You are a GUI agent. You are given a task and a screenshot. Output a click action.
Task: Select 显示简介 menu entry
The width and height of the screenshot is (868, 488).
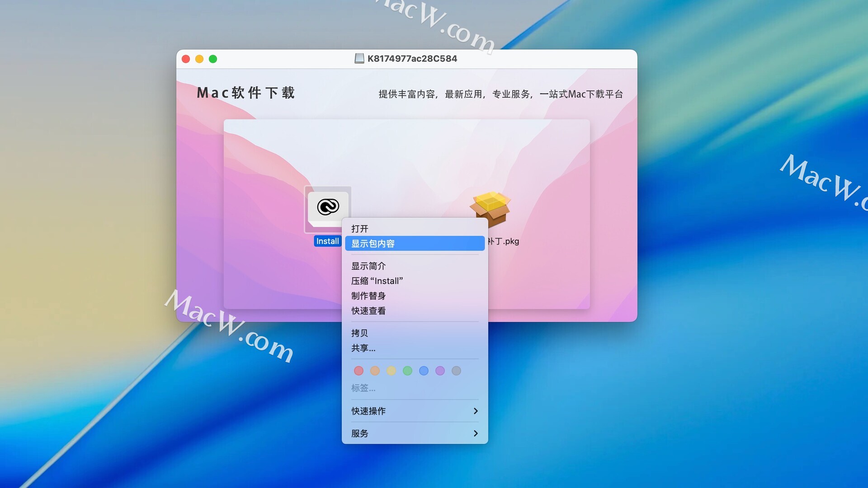[415, 266]
